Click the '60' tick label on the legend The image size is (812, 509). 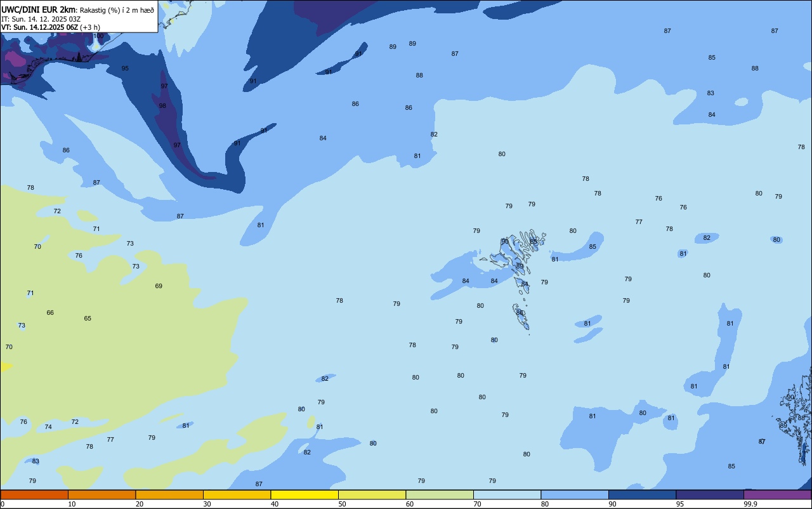tap(409, 504)
